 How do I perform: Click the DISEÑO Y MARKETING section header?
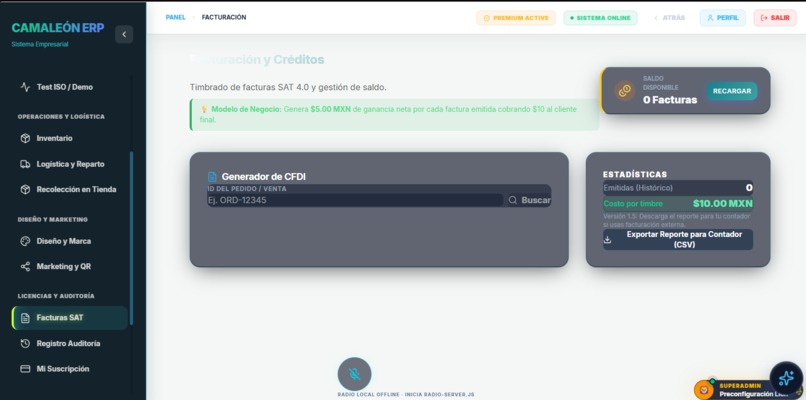(52, 220)
